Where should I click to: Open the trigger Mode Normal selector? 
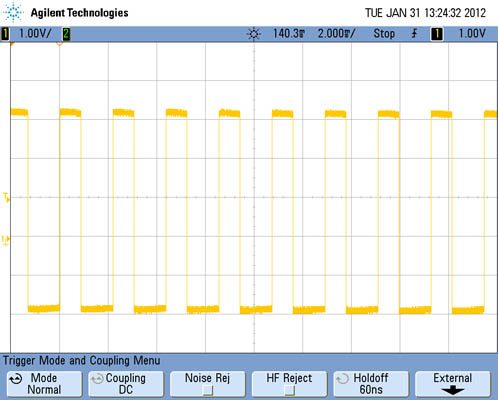(44, 384)
